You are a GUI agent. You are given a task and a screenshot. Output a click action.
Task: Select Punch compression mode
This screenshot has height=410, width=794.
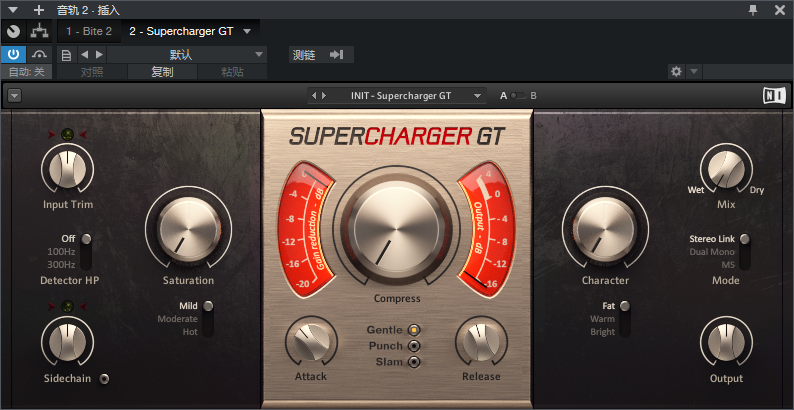(414, 346)
